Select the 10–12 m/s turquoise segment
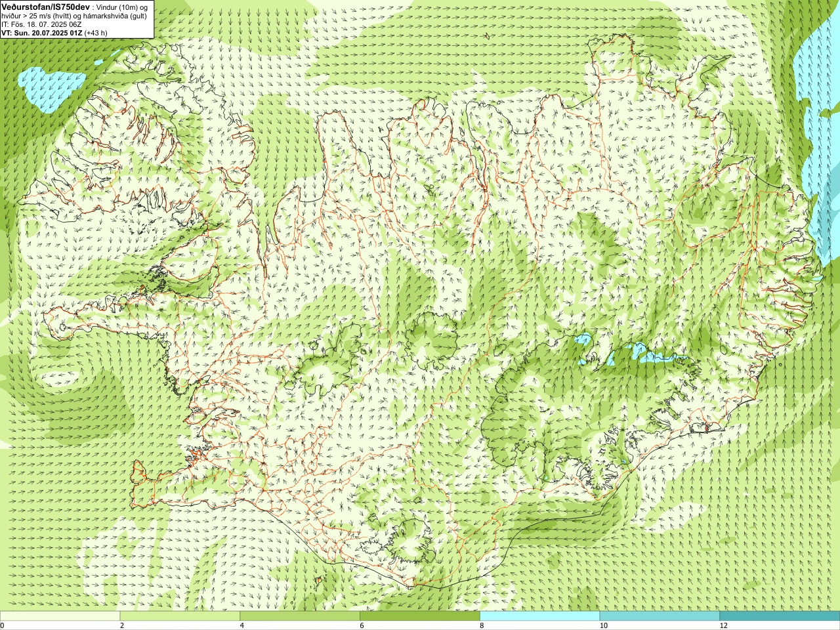This screenshot has height=630, width=840. click(x=660, y=616)
